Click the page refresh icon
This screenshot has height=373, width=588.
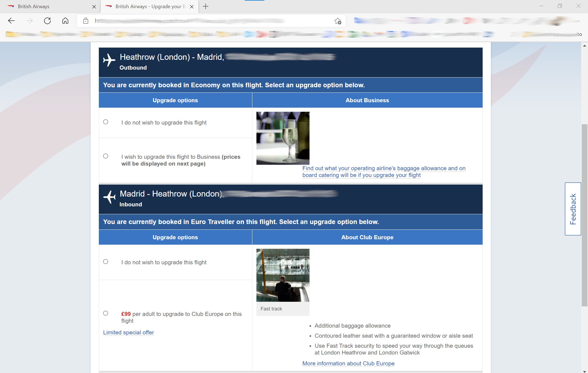coord(47,21)
